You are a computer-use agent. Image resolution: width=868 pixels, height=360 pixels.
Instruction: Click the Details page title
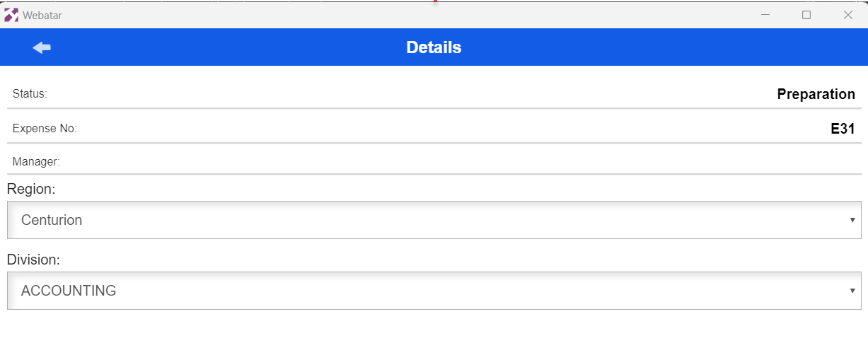434,47
